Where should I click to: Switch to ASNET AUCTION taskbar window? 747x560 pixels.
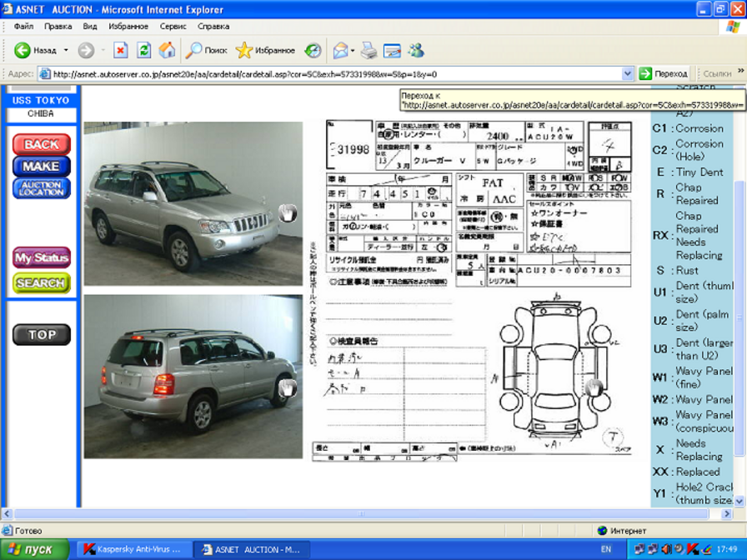[252, 549]
